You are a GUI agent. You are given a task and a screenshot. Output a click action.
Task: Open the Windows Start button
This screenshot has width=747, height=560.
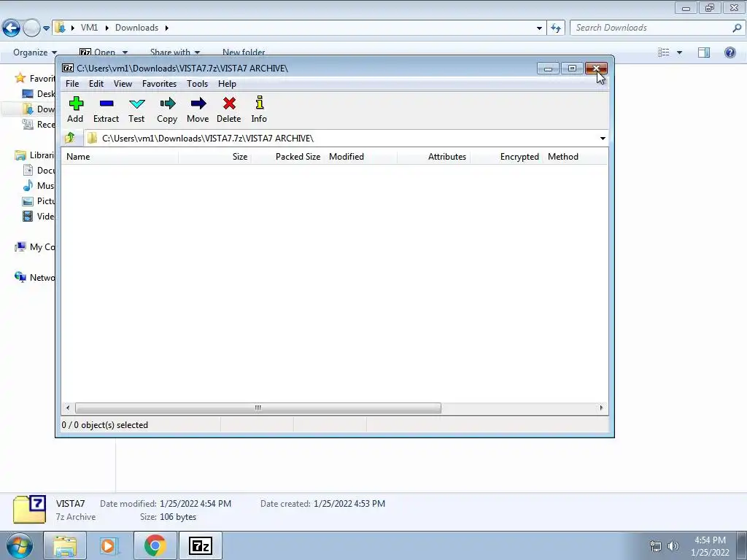(19, 545)
